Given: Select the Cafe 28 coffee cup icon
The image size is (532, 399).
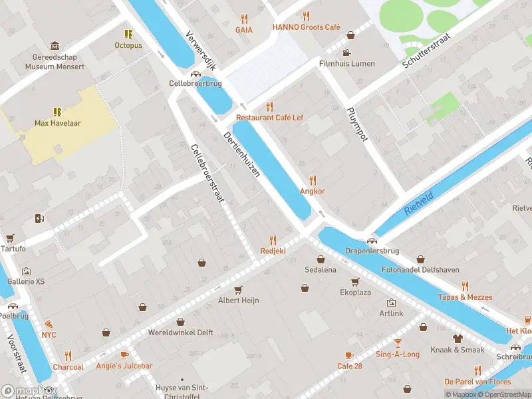Looking at the screenshot, I should coord(349,356).
